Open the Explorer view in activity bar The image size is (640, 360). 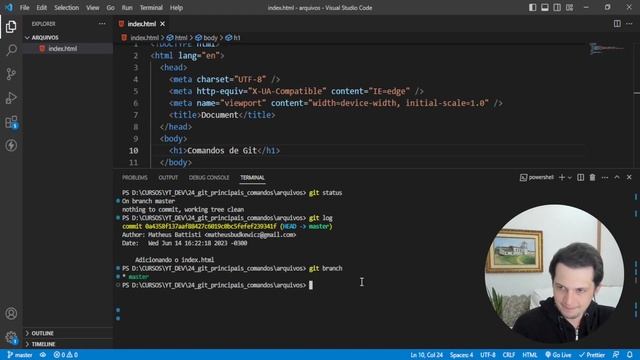coord(11,27)
